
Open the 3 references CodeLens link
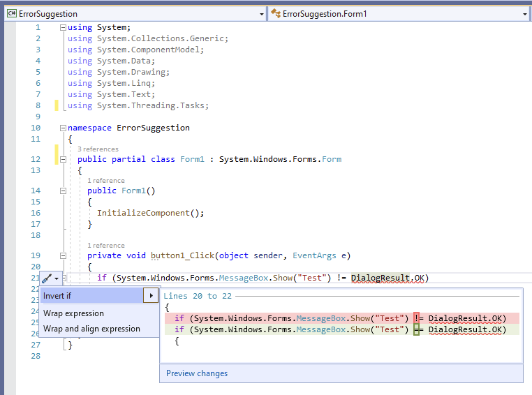98,149
